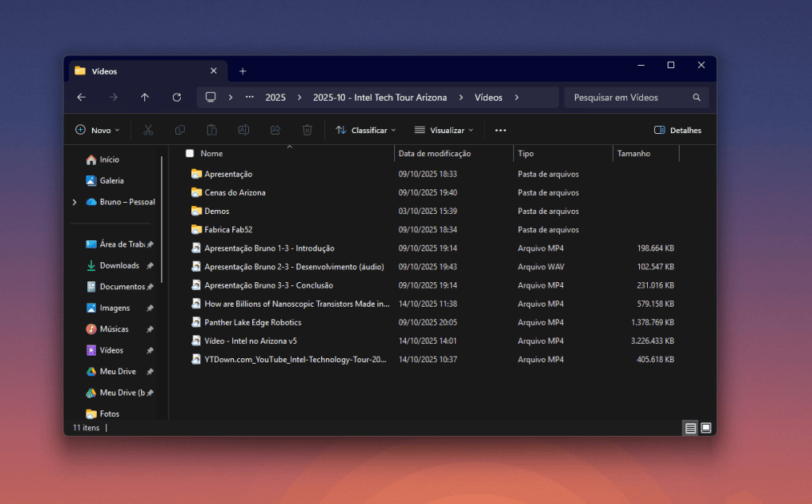Open the three-dot See more menu
The height and width of the screenshot is (504, 812).
click(500, 131)
